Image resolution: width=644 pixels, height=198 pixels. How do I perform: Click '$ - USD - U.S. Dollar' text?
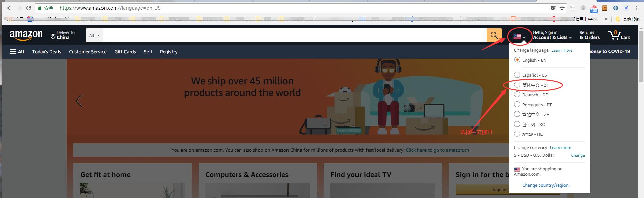click(534, 155)
